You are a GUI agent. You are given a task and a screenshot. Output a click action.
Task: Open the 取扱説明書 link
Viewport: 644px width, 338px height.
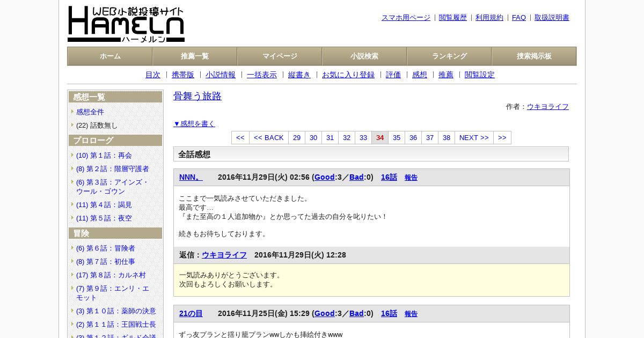[552, 17]
